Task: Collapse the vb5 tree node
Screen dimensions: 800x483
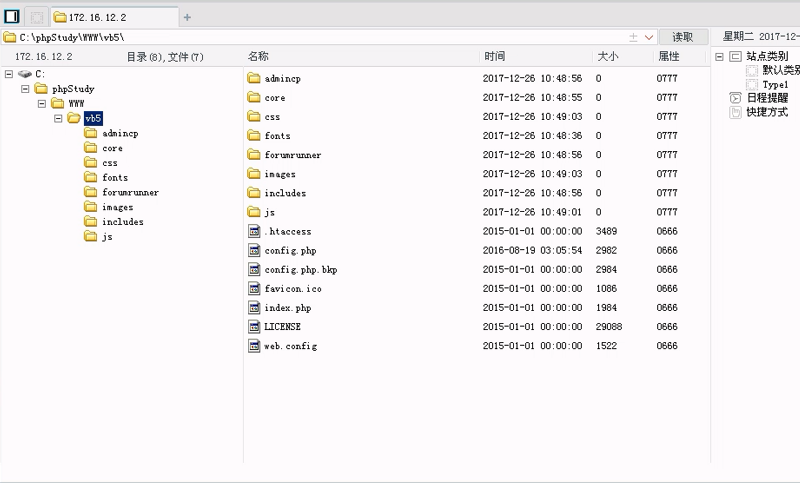Action: tap(58, 118)
